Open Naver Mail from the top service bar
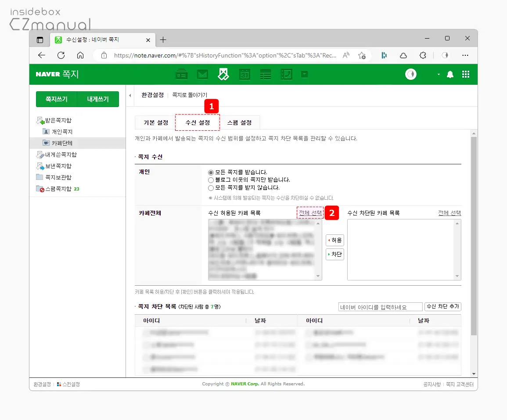Image resolution: width=507 pixels, height=420 pixels. point(202,74)
